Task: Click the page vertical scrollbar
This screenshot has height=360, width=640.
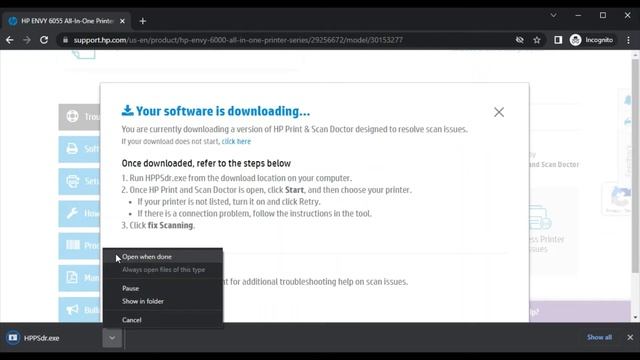Action: (635, 165)
